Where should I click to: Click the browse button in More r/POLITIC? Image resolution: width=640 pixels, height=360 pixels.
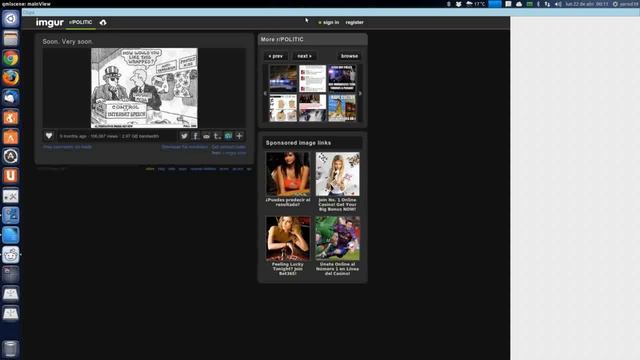[x=349, y=56]
